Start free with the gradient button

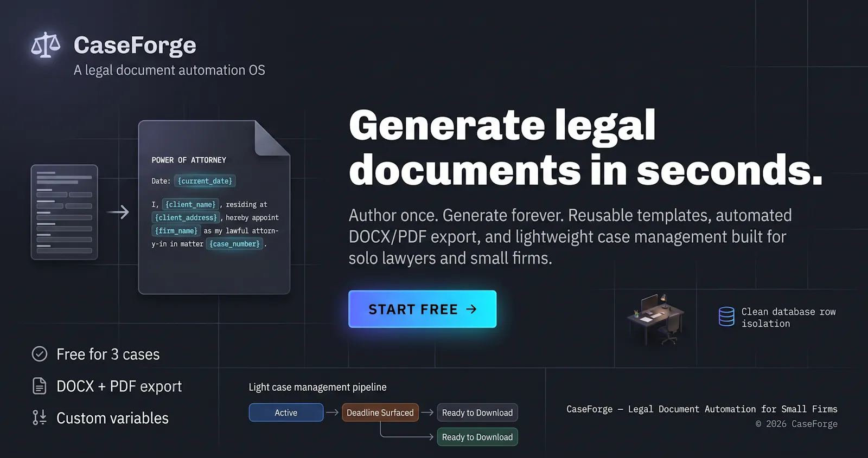click(x=423, y=309)
